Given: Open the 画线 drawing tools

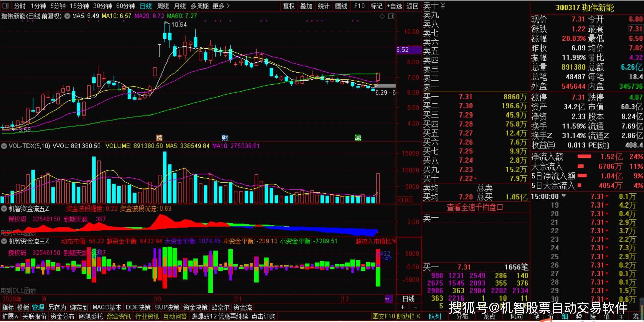Looking at the screenshot, I should tap(341, 6).
